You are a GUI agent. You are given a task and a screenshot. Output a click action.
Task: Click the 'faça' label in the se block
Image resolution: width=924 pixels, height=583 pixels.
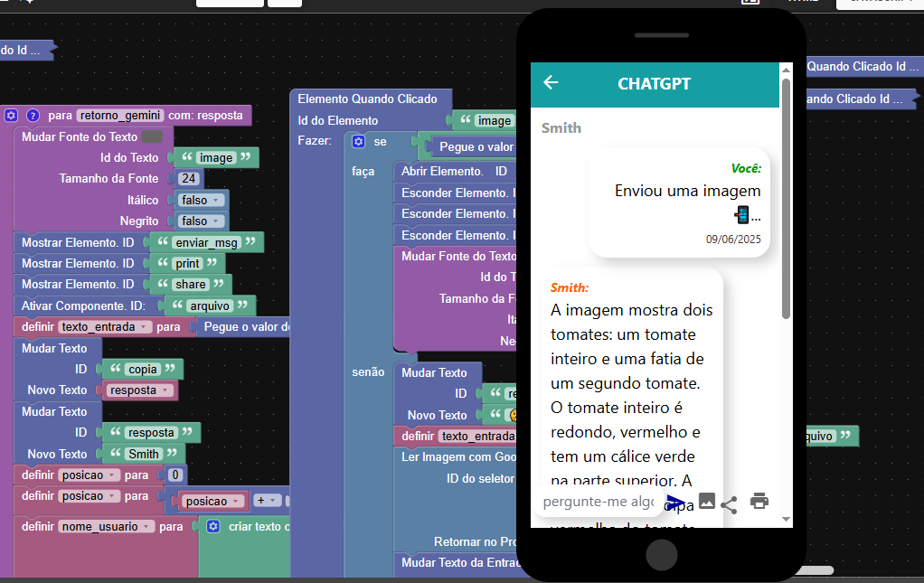point(363,172)
